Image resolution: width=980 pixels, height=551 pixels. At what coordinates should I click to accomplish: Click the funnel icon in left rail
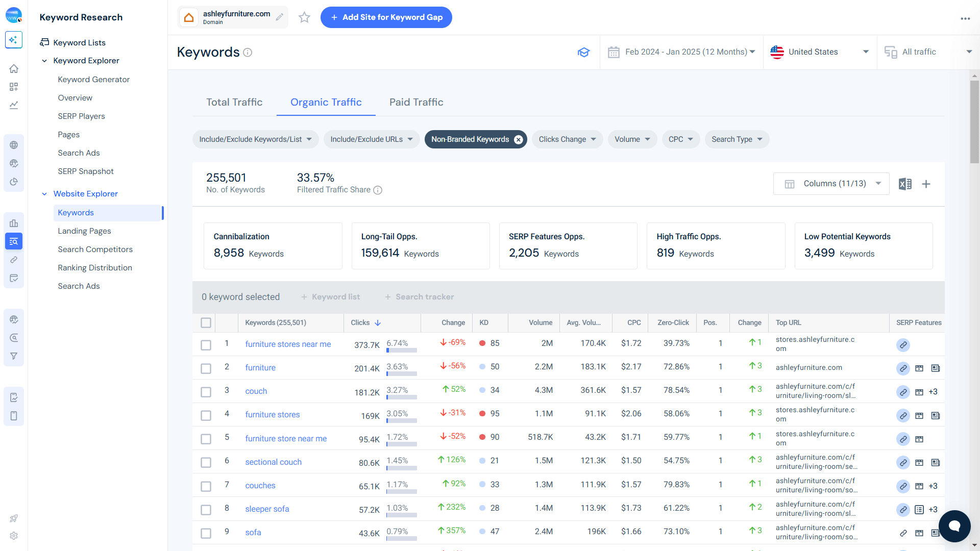(x=14, y=356)
